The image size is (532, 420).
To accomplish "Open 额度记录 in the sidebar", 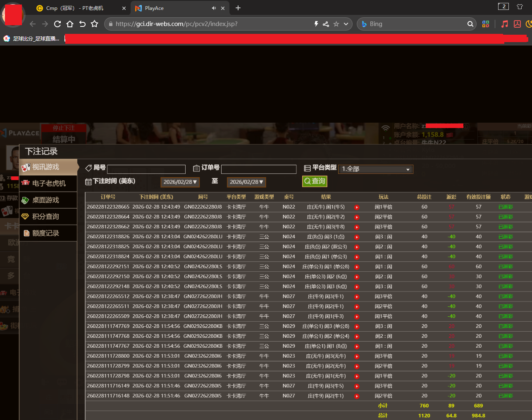I will [x=45, y=233].
